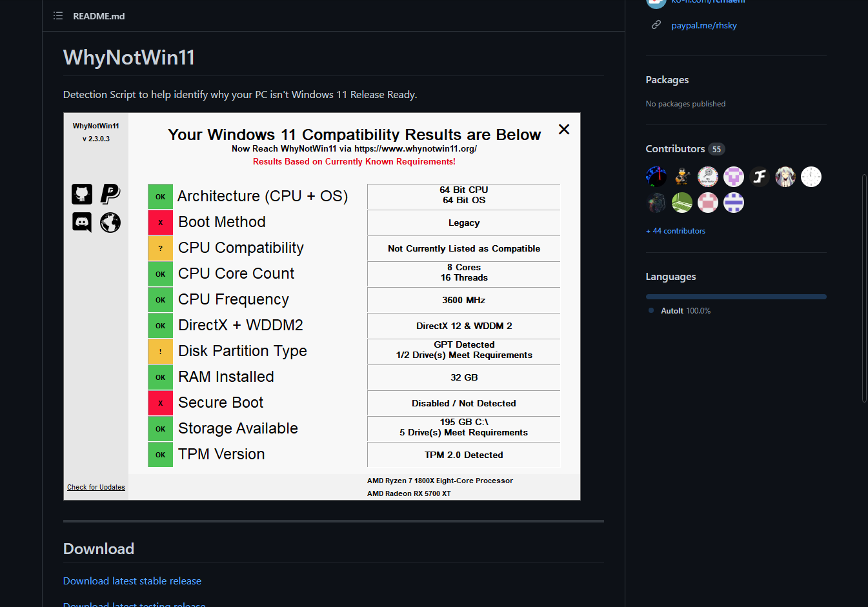This screenshot has height=607, width=868.
Task: Click the green OK box for DirectX + WDDM2
Action: (161, 326)
